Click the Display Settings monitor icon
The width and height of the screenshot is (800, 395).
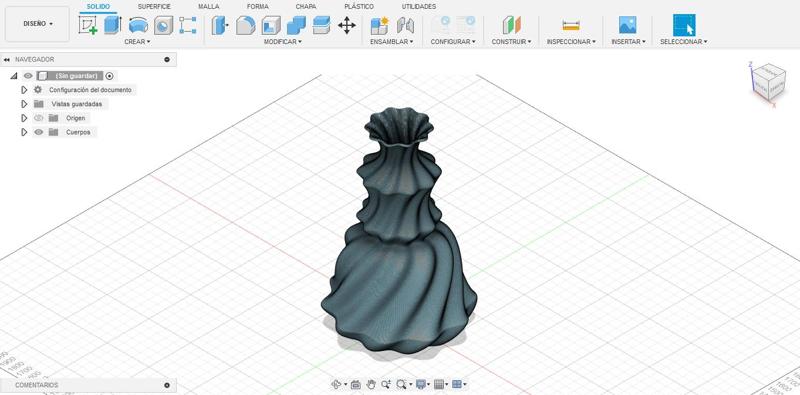click(x=421, y=384)
